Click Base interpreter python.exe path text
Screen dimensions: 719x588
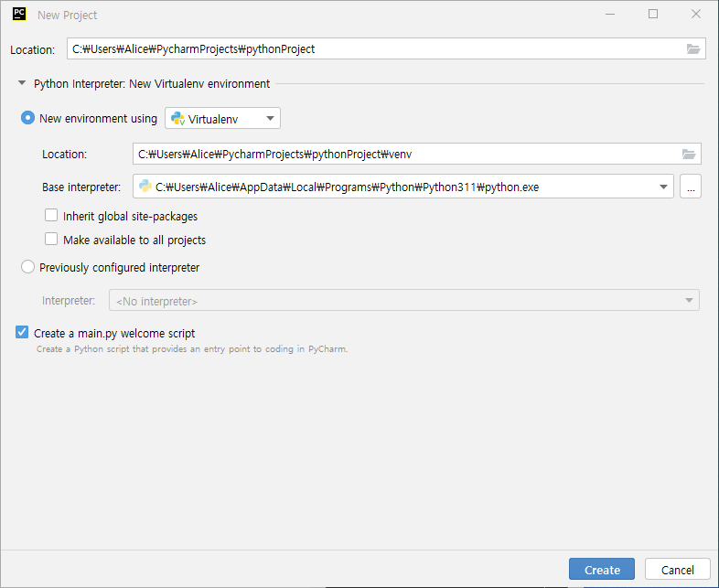[x=347, y=187]
